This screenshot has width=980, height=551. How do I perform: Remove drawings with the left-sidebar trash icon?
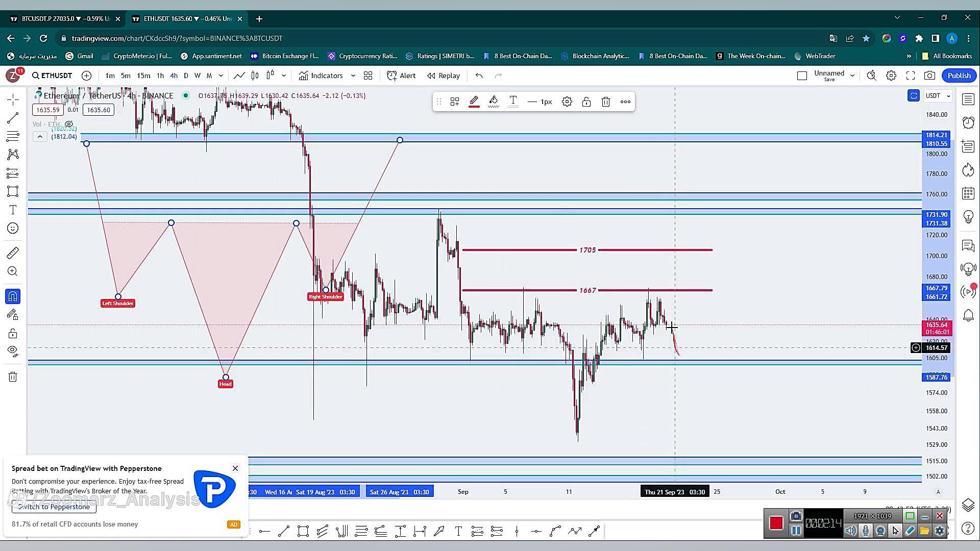(x=13, y=377)
